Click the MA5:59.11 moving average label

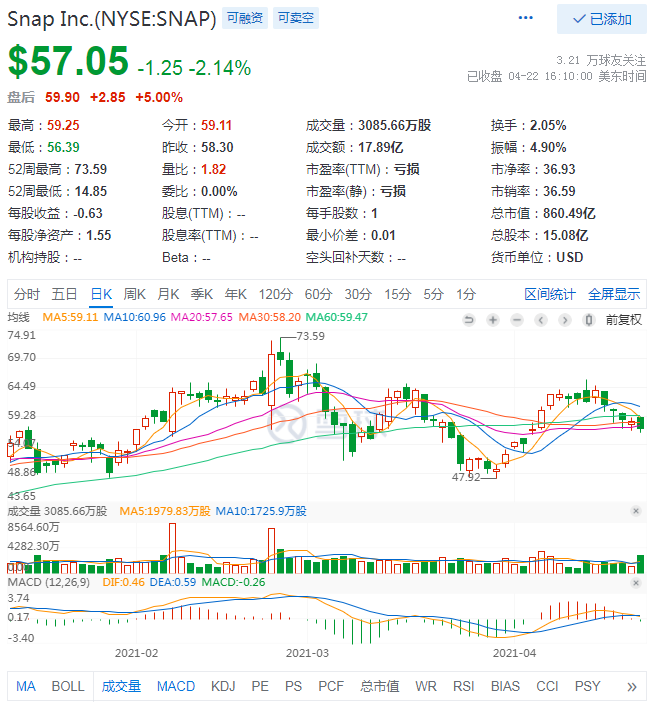pyautogui.click(x=70, y=317)
